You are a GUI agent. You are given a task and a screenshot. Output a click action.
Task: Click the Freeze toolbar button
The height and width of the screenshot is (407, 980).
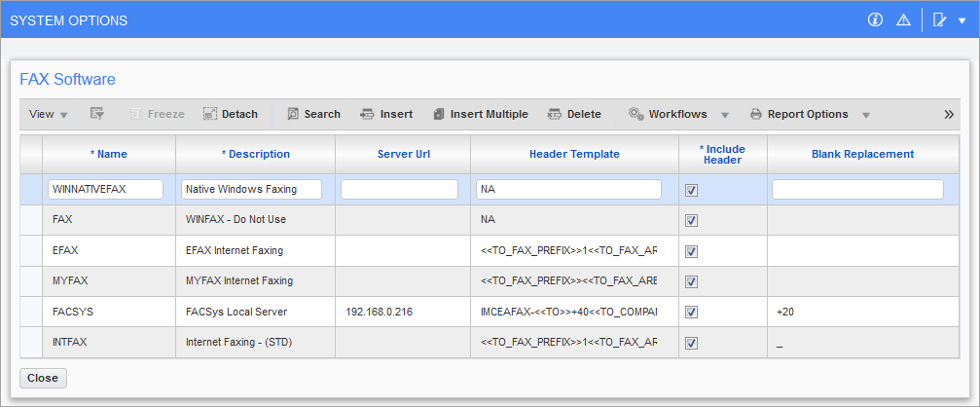tap(157, 114)
